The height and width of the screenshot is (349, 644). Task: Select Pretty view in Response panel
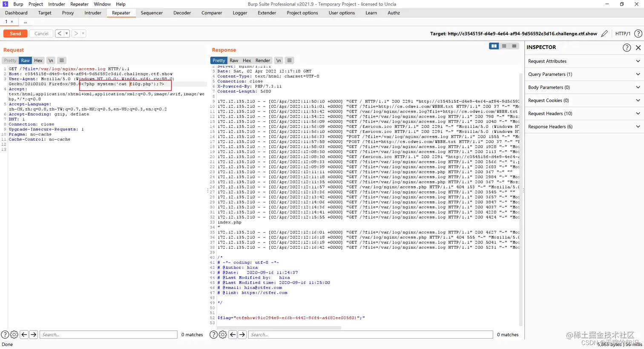pyautogui.click(x=219, y=61)
